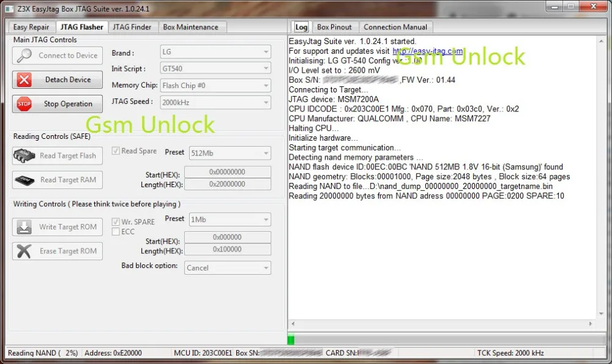The height and width of the screenshot is (364, 612).
Task: Click the Read Target Flash button label
Action: 68,155
